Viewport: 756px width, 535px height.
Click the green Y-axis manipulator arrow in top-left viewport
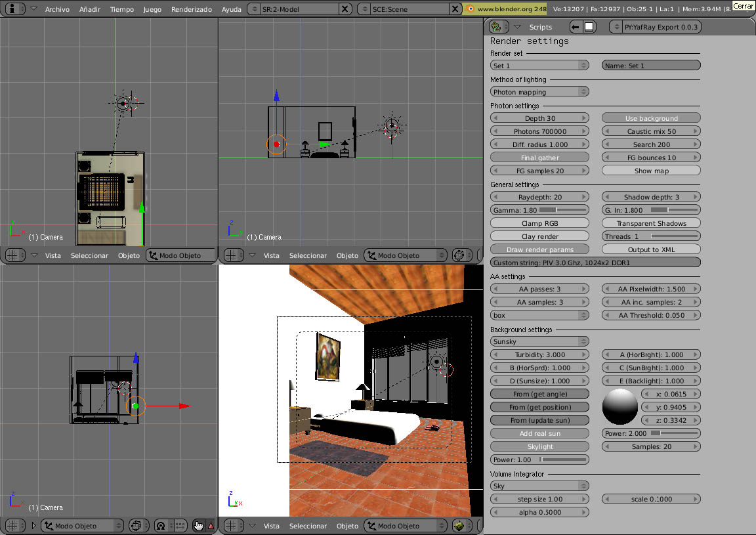[142, 207]
